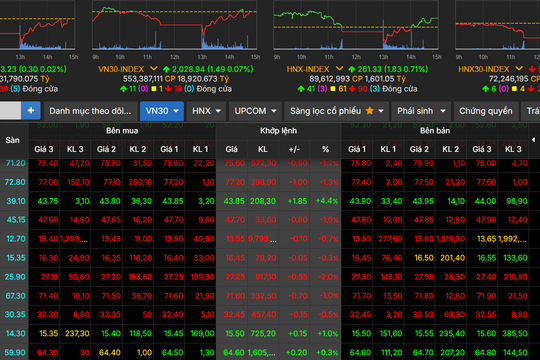Click the sell volume 385,50
Image resolution: width=540 pixels, height=360 pixels.
[515, 333]
